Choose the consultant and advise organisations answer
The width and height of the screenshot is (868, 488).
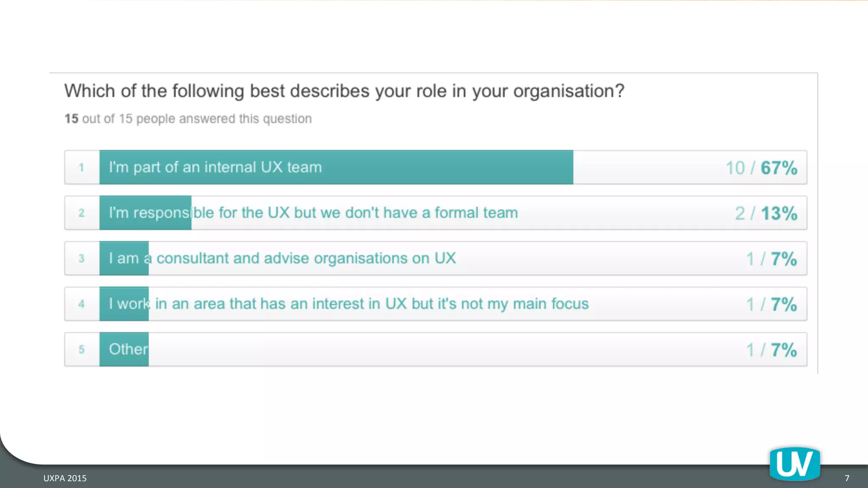tap(282, 258)
